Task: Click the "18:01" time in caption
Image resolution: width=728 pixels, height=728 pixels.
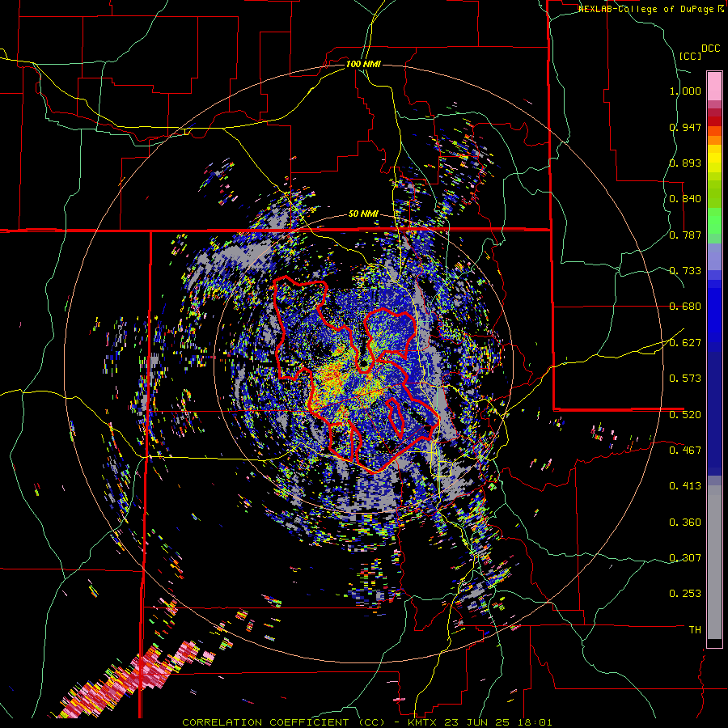Action: point(534,722)
